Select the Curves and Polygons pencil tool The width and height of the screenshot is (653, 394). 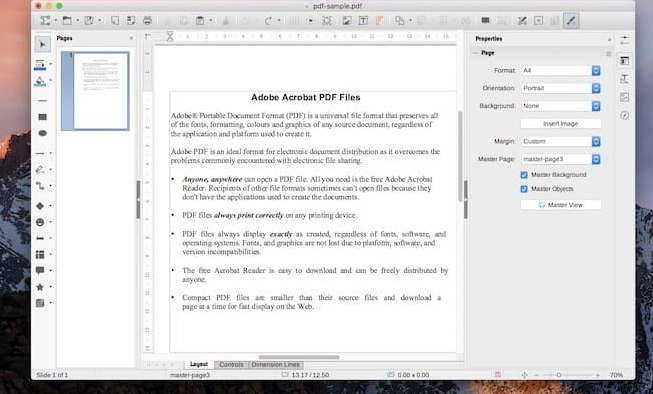click(x=40, y=170)
